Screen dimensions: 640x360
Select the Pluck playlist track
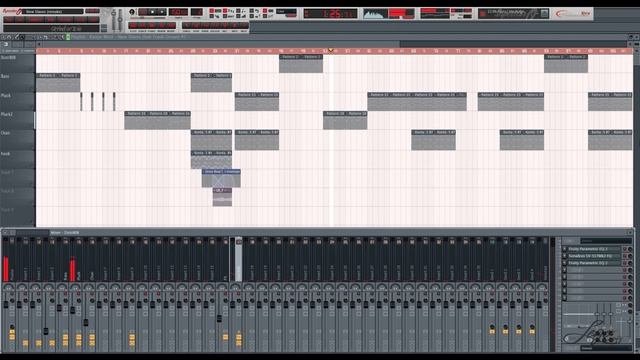[18, 101]
